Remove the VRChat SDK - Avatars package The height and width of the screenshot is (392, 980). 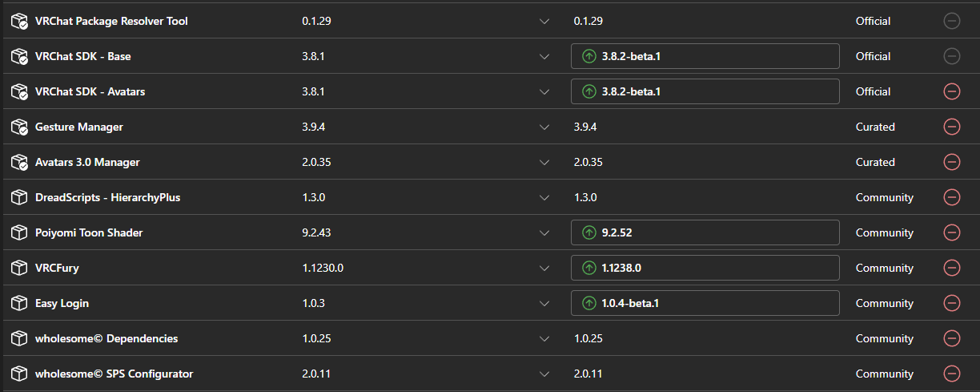(x=952, y=91)
